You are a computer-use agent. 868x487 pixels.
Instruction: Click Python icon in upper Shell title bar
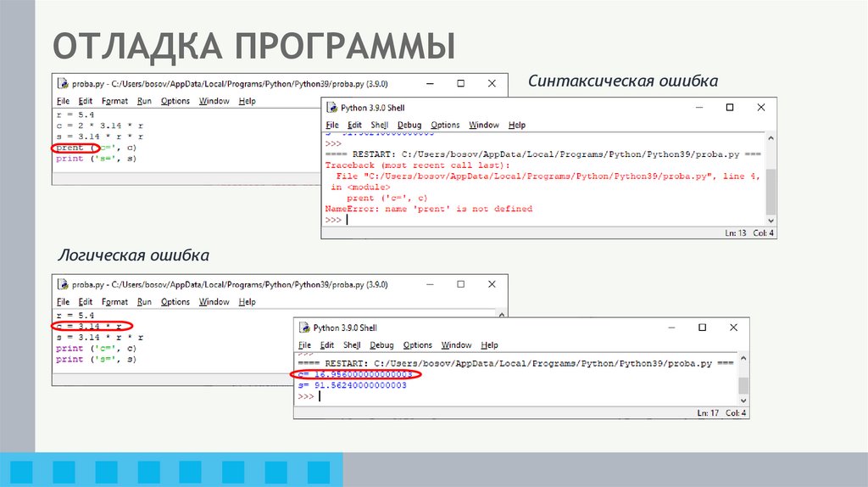click(x=331, y=108)
